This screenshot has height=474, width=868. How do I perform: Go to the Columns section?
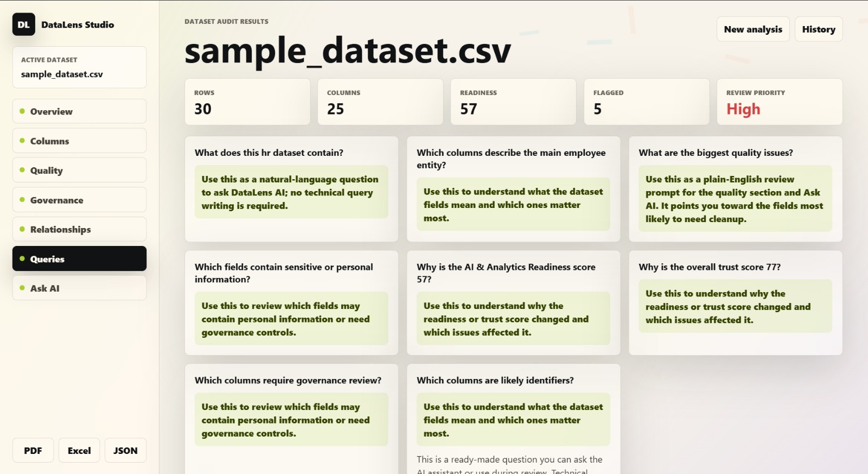click(x=79, y=141)
